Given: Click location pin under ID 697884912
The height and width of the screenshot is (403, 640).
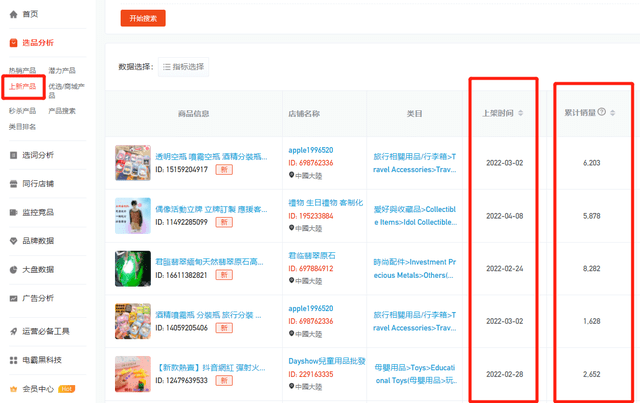Looking at the screenshot, I should click(291, 281).
